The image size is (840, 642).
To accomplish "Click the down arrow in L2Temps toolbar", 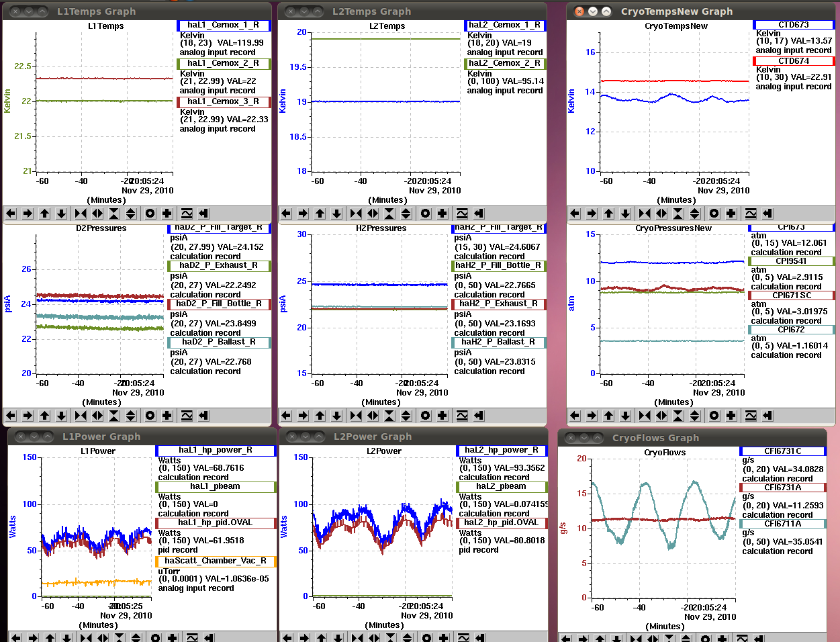I will pyautogui.click(x=336, y=214).
